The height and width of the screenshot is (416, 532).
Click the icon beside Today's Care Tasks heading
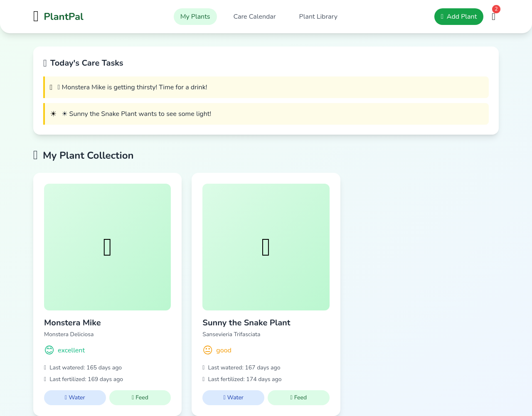pyautogui.click(x=45, y=63)
